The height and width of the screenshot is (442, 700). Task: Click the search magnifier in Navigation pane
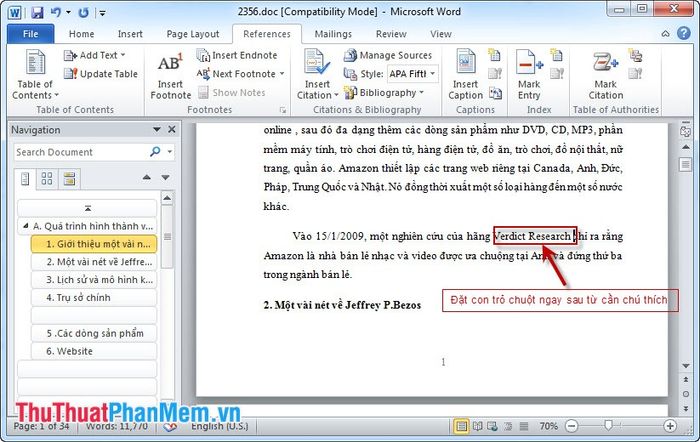click(155, 152)
